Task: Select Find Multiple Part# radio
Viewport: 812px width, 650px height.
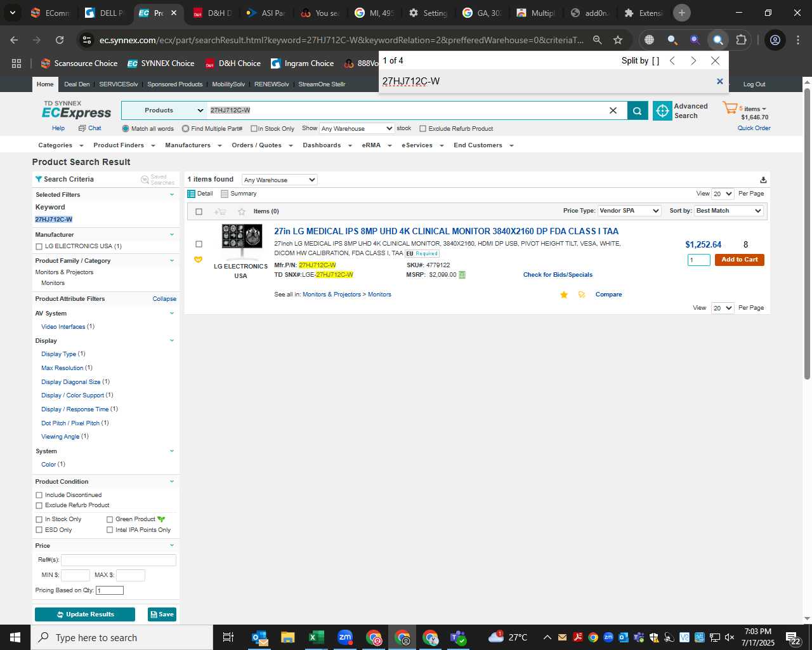Action: [185, 128]
